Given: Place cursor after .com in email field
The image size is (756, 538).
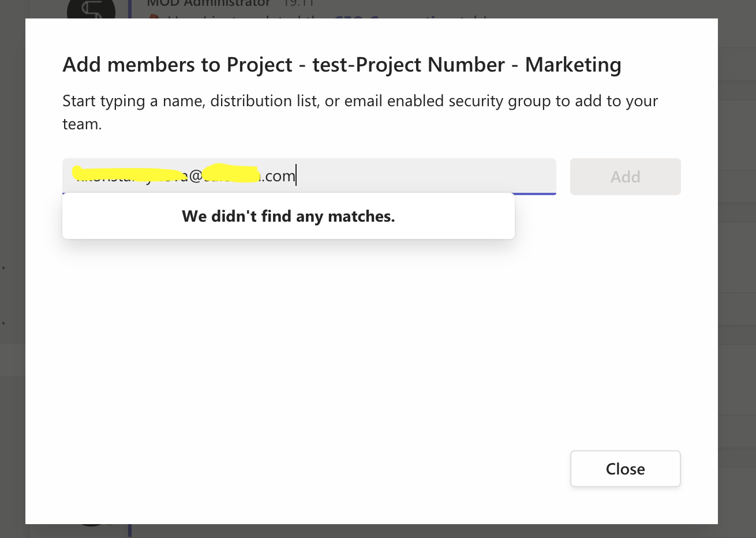Looking at the screenshot, I should [x=296, y=176].
